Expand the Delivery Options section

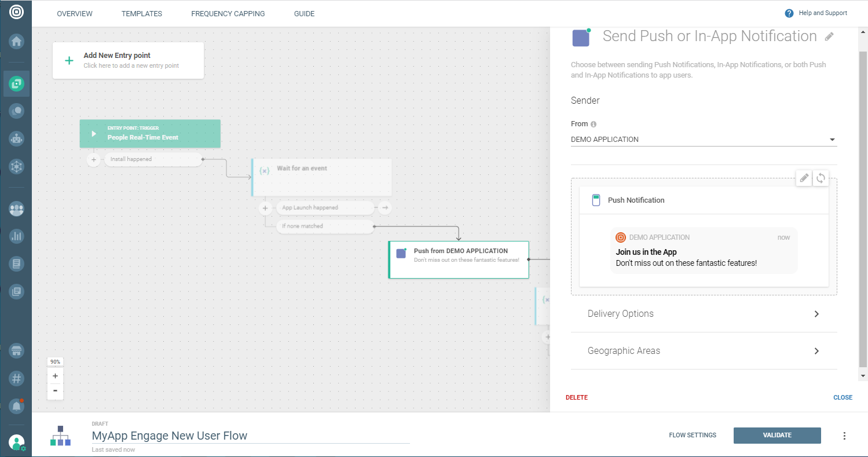coord(704,314)
